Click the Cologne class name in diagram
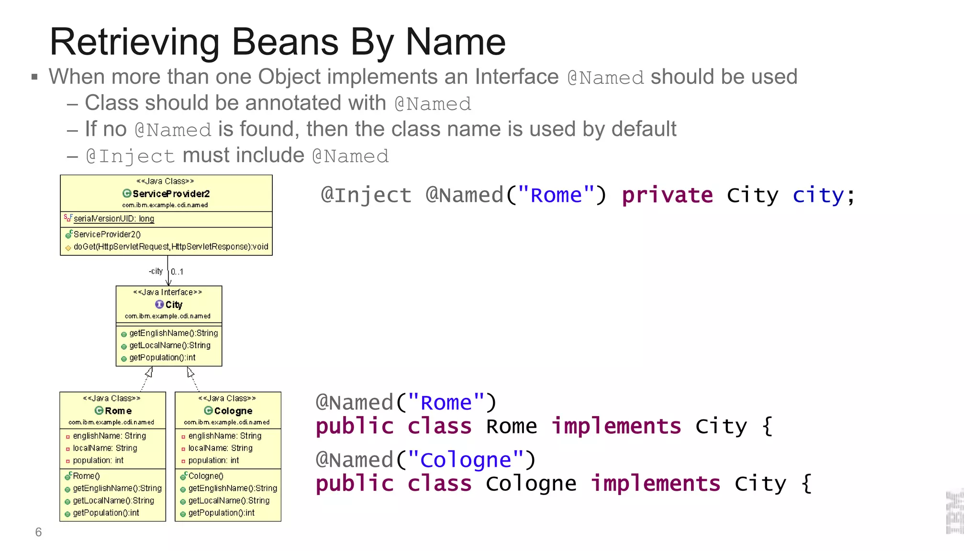This screenshot has height=551, width=980. [233, 411]
